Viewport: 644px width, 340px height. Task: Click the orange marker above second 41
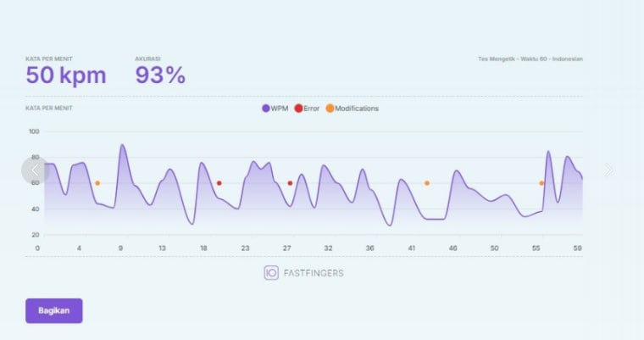click(x=427, y=183)
